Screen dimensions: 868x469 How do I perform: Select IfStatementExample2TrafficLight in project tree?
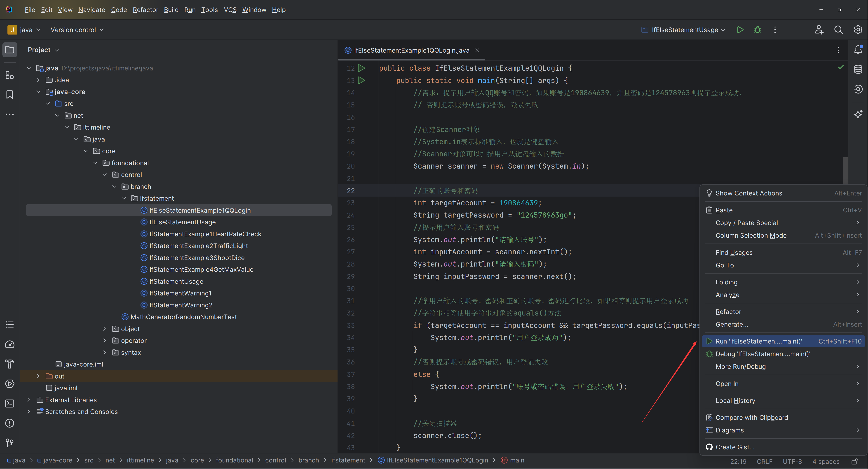click(199, 246)
